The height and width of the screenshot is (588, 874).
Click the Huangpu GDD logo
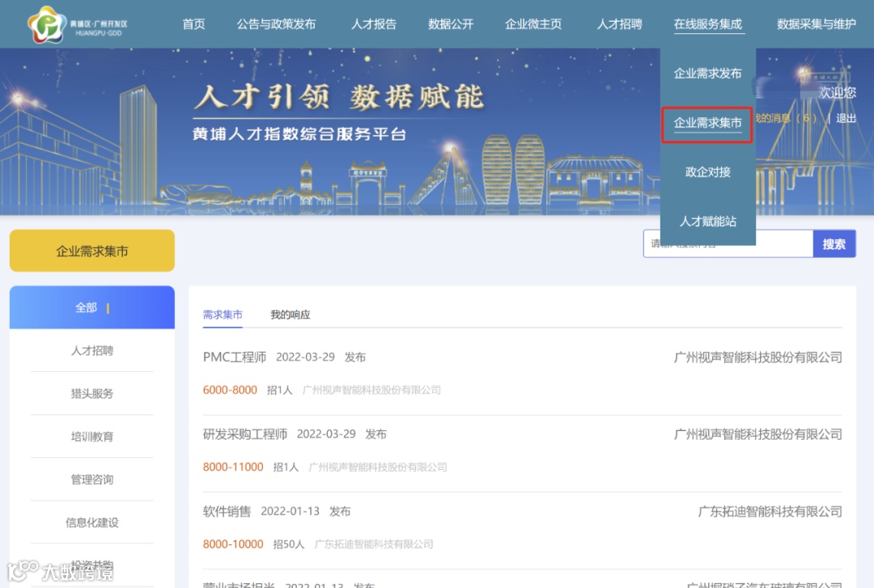78,24
